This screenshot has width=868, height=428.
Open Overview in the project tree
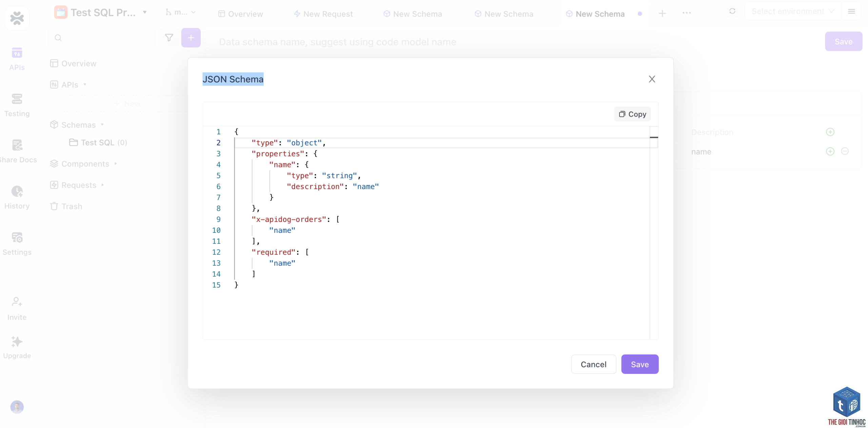[x=73, y=63]
